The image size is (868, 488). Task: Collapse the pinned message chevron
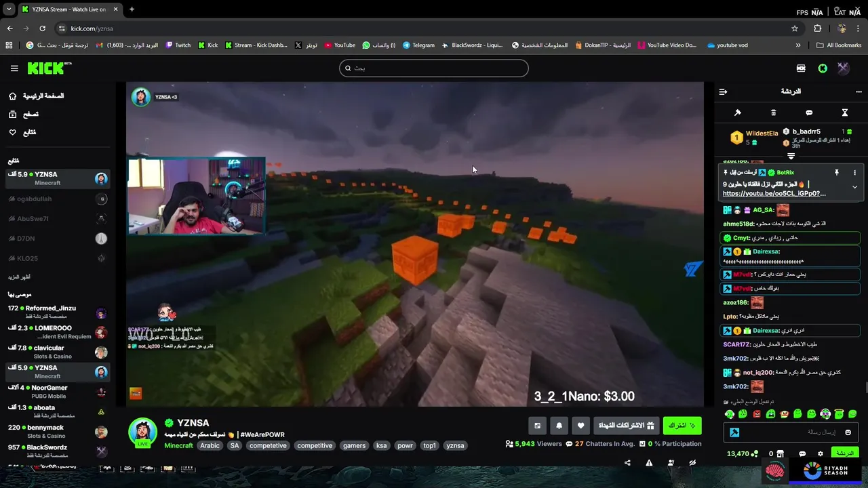(x=854, y=187)
